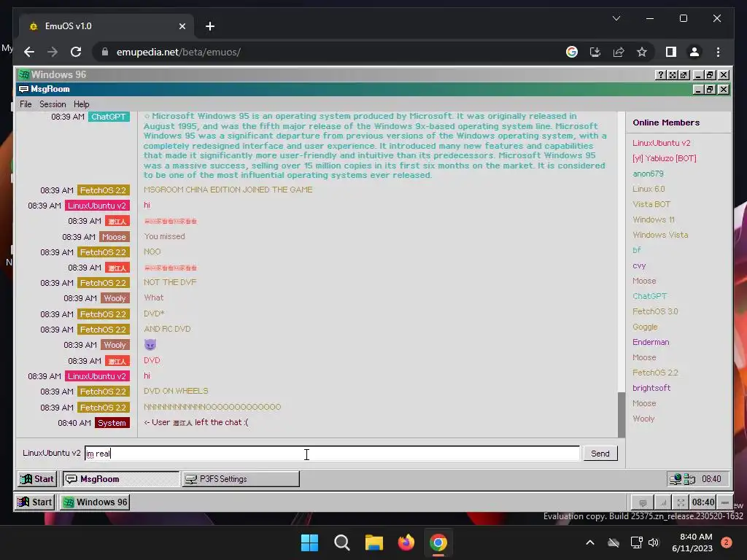The image size is (747, 560).
Task: Click the EmuOS Start button
Action: (35, 502)
